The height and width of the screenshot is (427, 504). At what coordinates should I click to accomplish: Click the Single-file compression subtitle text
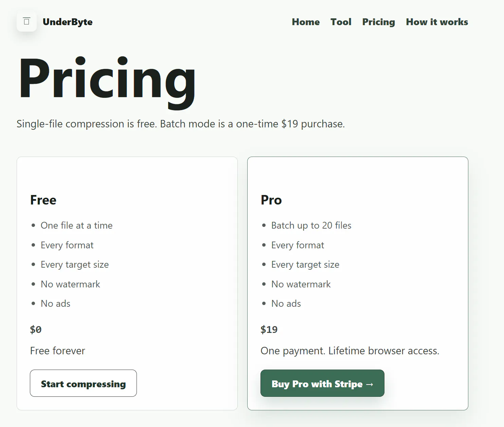click(181, 124)
